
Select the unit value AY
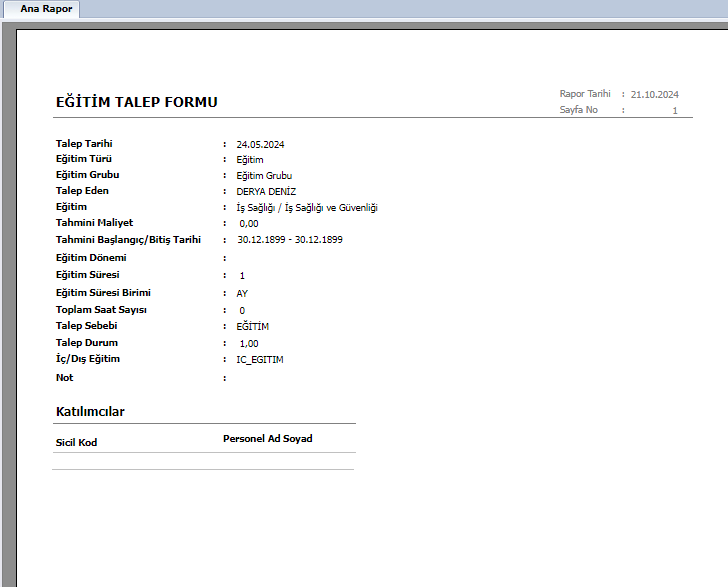242,294
